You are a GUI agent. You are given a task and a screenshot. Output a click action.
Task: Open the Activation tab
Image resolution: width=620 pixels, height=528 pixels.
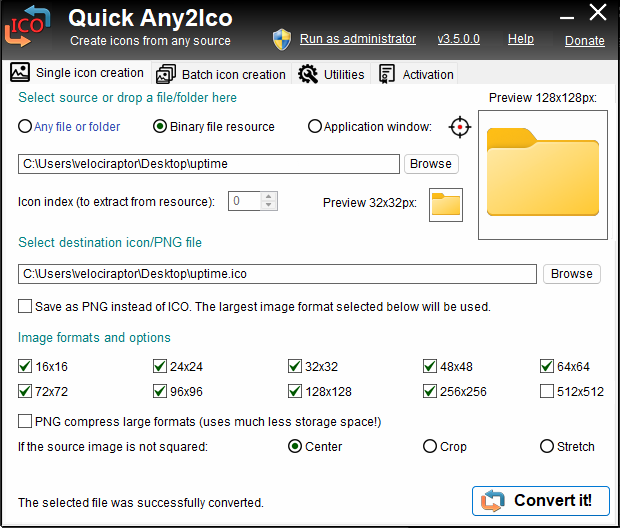coord(415,74)
